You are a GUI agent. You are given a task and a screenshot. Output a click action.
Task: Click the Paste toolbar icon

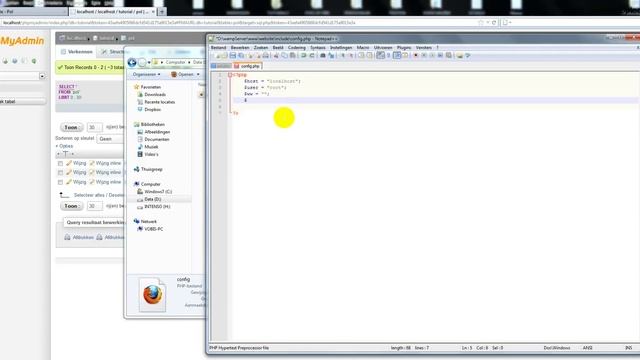pyautogui.click(x=293, y=55)
